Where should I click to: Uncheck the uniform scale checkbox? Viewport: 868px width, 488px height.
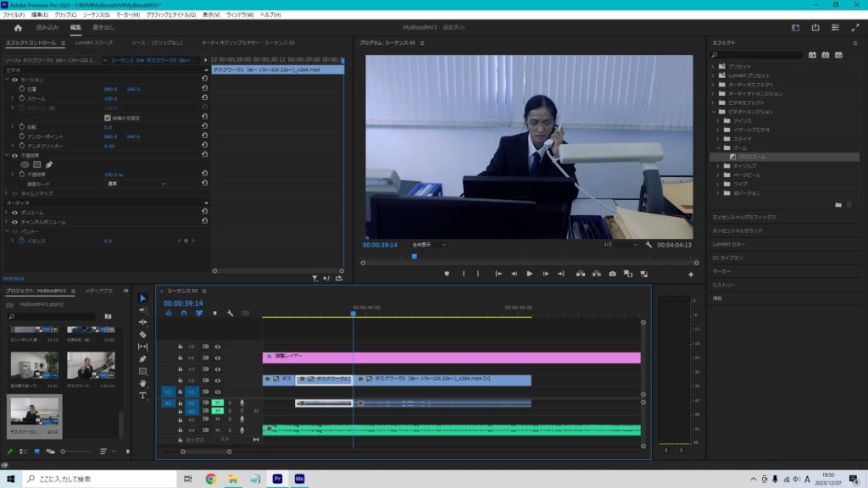107,117
